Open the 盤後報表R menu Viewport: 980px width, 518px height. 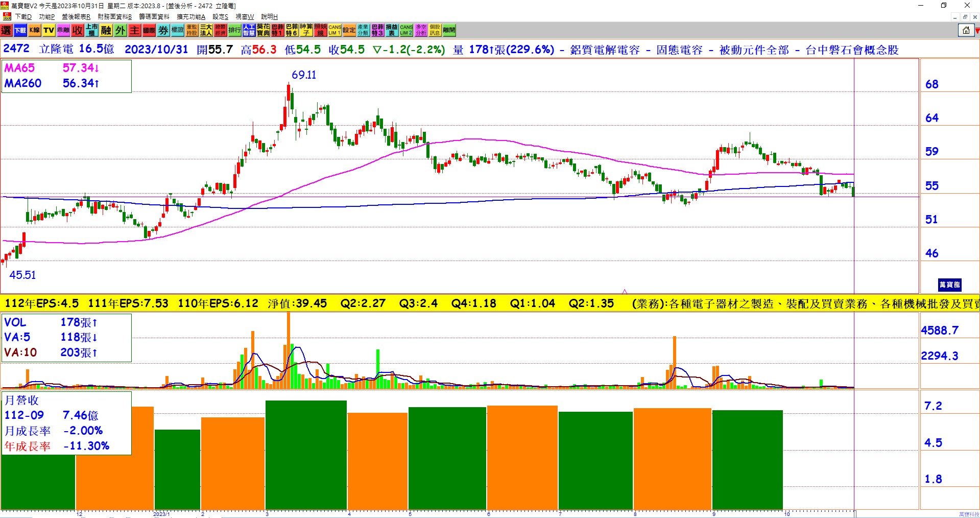(76, 17)
